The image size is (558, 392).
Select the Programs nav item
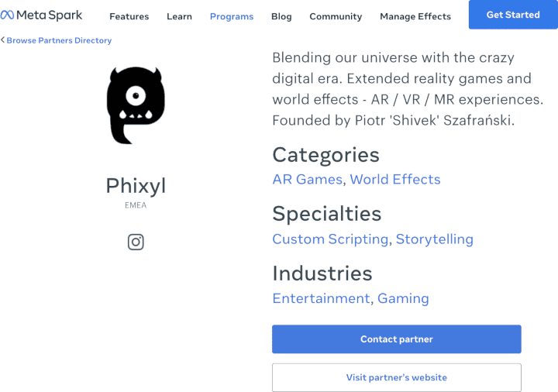pyautogui.click(x=232, y=16)
